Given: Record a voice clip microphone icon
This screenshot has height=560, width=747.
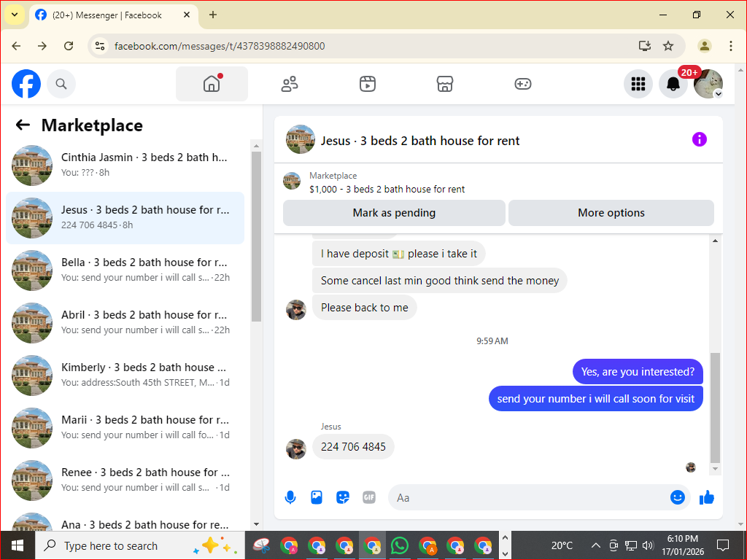Looking at the screenshot, I should (290, 497).
